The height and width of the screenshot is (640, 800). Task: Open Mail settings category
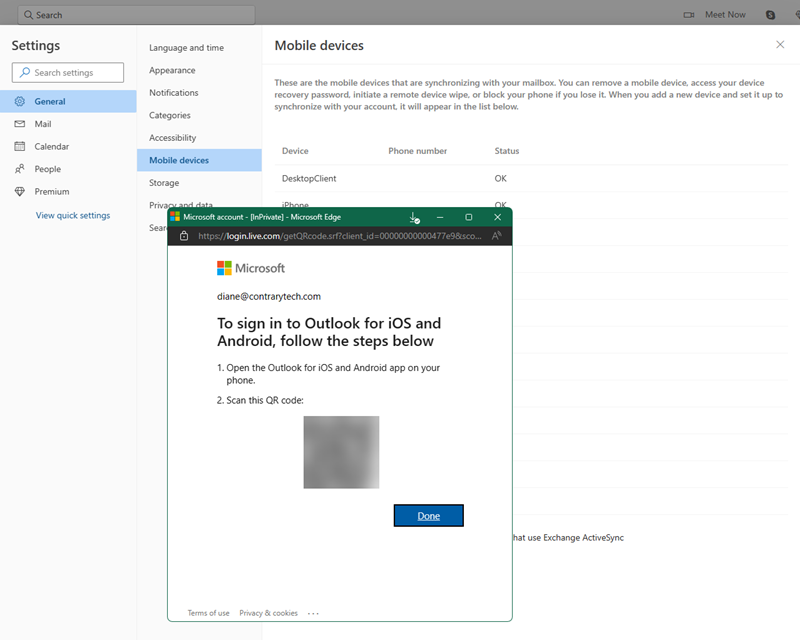(43, 124)
